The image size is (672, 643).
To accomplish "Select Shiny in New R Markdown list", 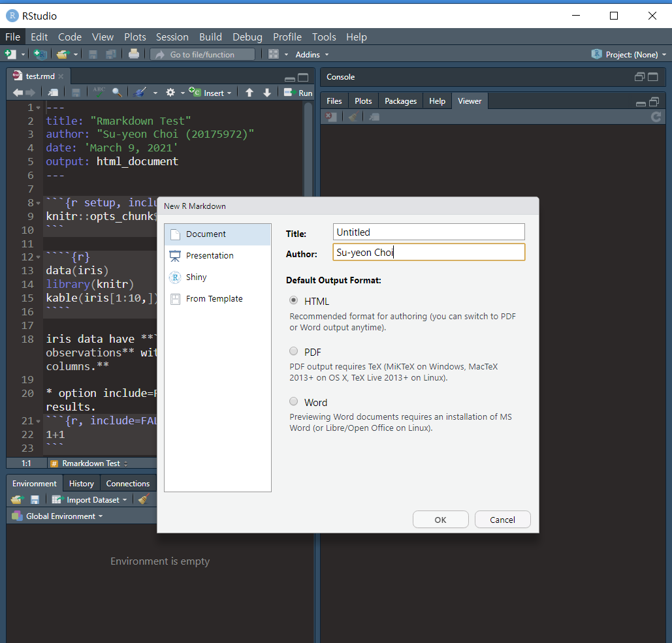I will (217, 277).
